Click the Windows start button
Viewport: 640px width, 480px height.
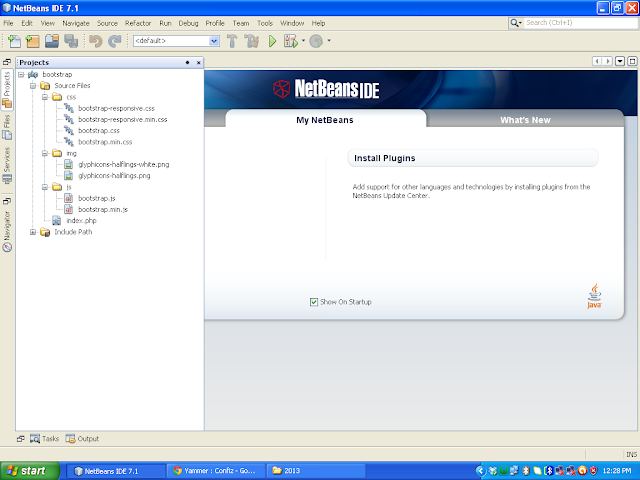[30, 471]
